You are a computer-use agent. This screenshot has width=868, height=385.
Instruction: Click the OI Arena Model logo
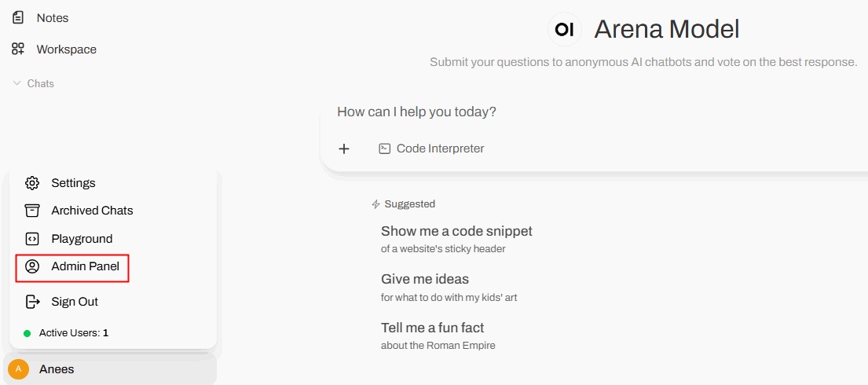[564, 30]
